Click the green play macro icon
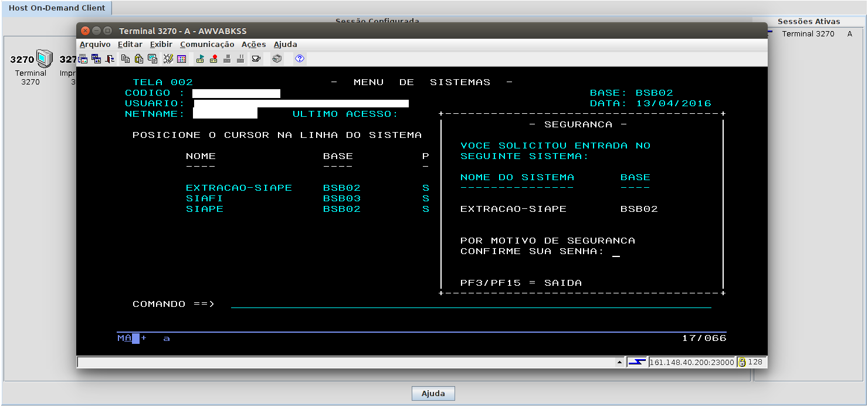The width and height of the screenshot is (868, 409). [x=200, y=59]
